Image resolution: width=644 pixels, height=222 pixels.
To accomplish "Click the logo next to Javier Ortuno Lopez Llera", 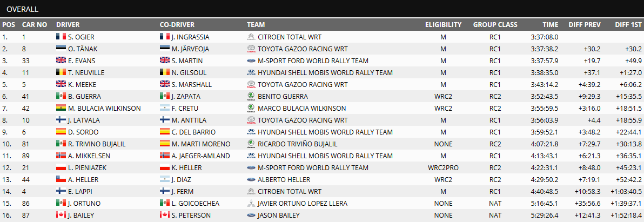I will coord(251,204).
